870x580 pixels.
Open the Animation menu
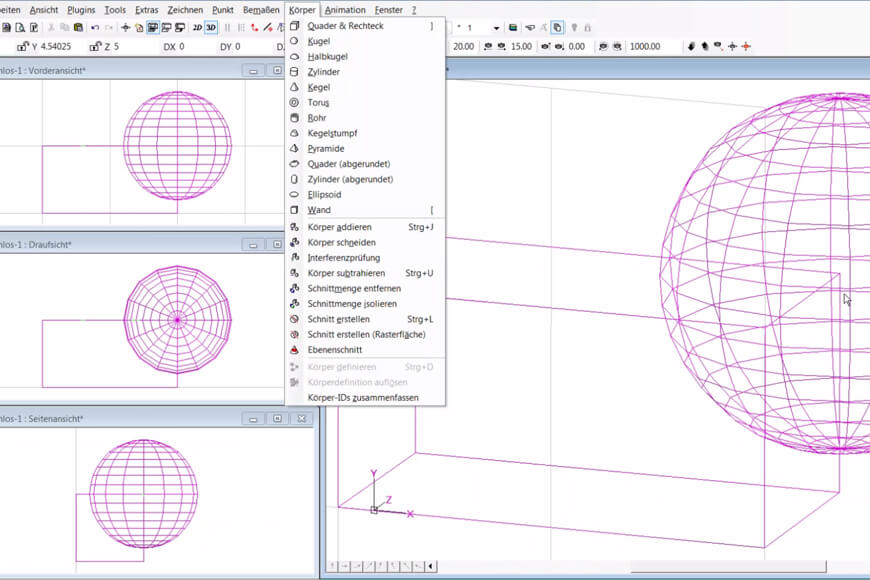[x=345, y=9]
